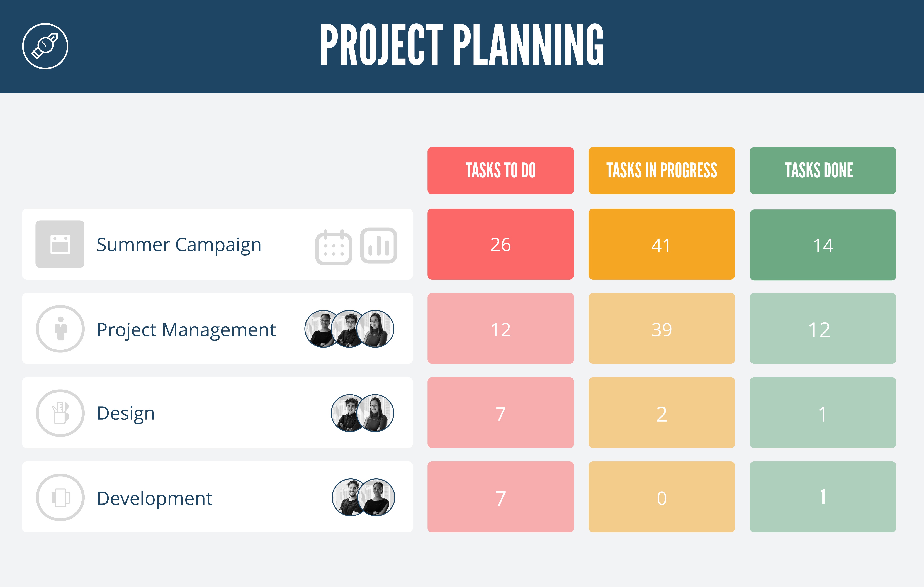Open the Summer Campaign bar chart icon
Image resolution: width=924 pixels, height=587 pixels.
point(378,246)
